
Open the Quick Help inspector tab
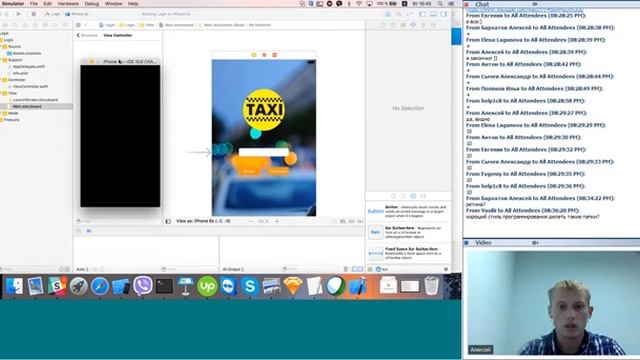393,25
